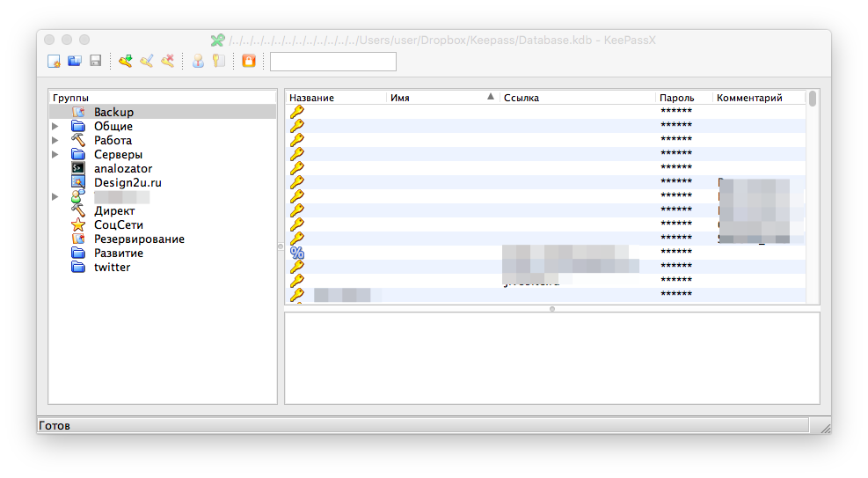Copy password to clipboard via the key-and-page icon

219,61
